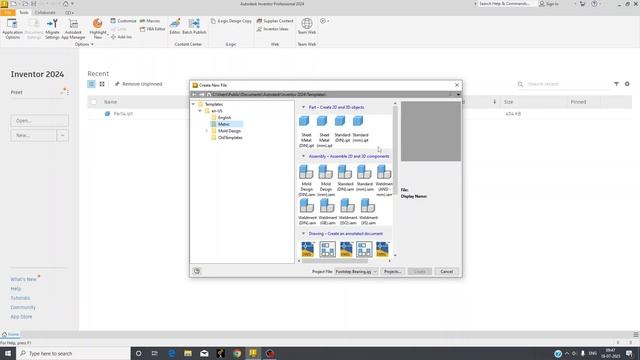Click Highlight New in the ribbon
640x360 pixels.
98,29
